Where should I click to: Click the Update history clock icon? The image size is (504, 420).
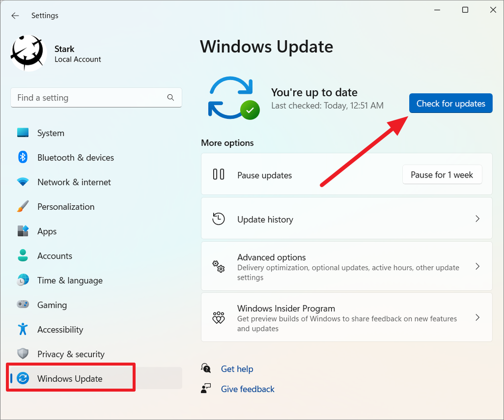pos(219,219)
